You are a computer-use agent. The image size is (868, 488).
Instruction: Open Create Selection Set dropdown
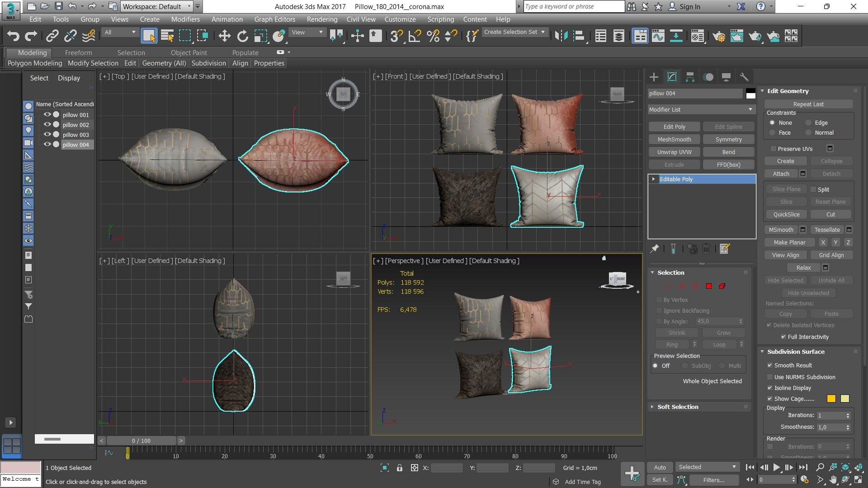click(514, 32)
